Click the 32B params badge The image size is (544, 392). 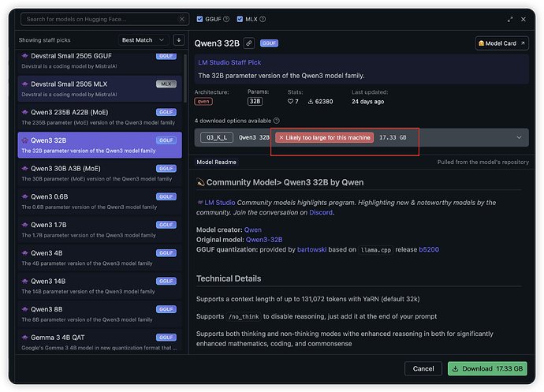255,102
